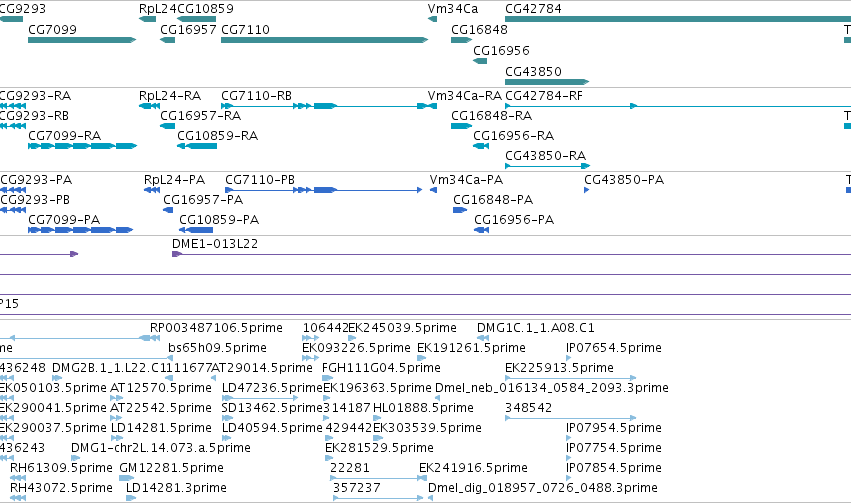The image size is (851, 503).
Task: Select protein CG16956-PA
Action: click(514, 220)
